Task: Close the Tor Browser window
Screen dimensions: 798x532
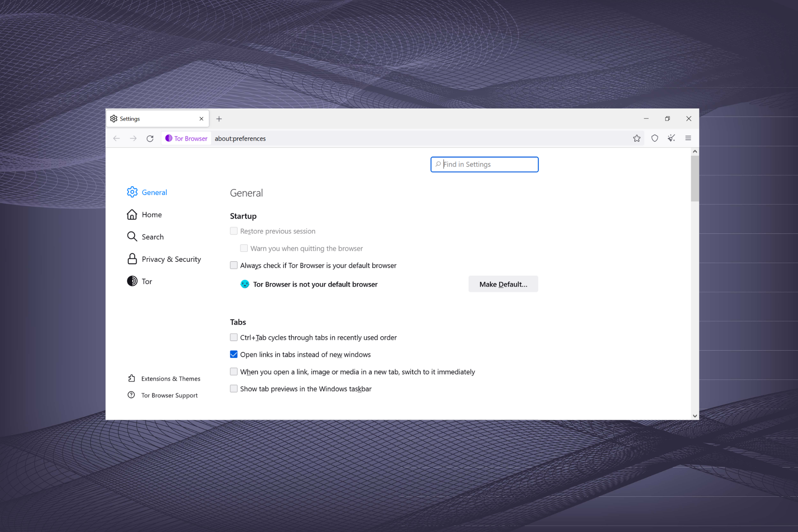Action: (x=689, y=119)
